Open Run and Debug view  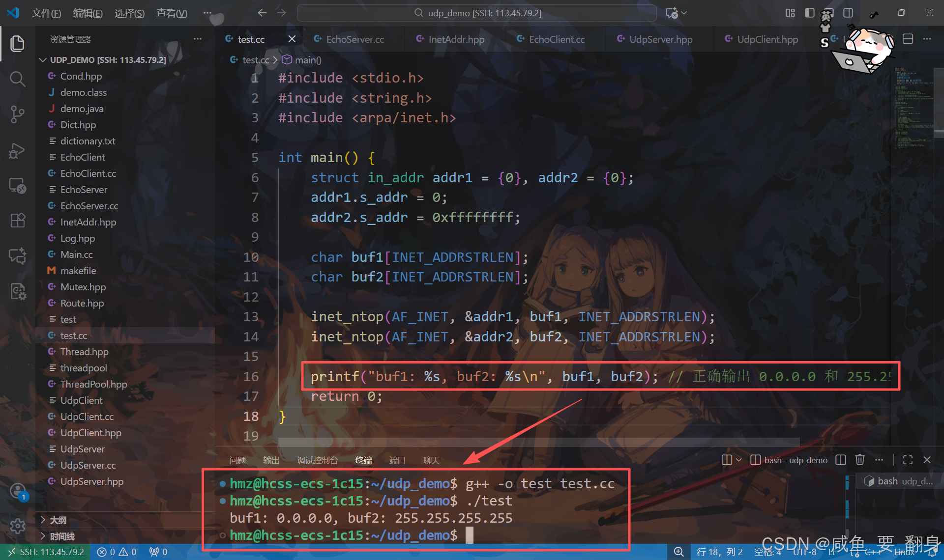pyautogui.click(x=17, y=150)
